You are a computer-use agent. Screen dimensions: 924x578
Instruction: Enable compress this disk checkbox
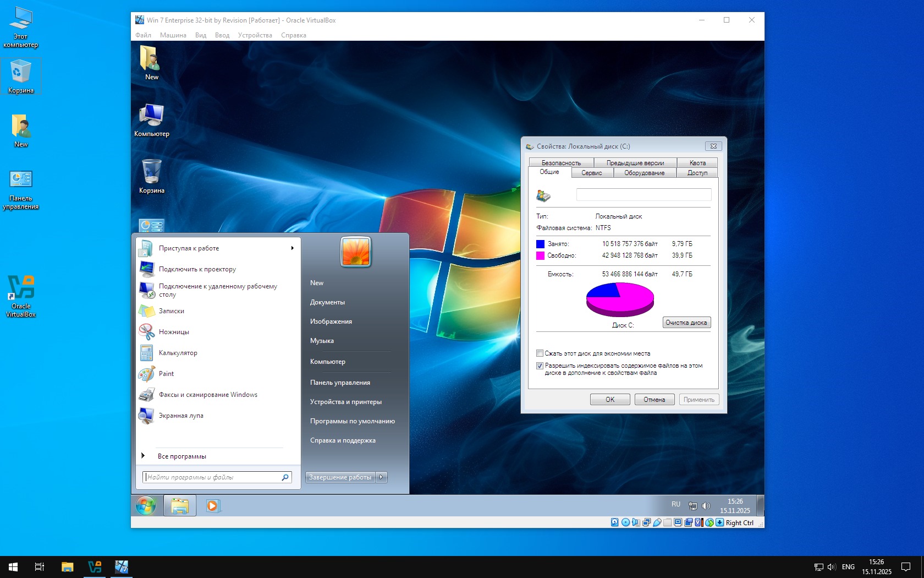540,353
